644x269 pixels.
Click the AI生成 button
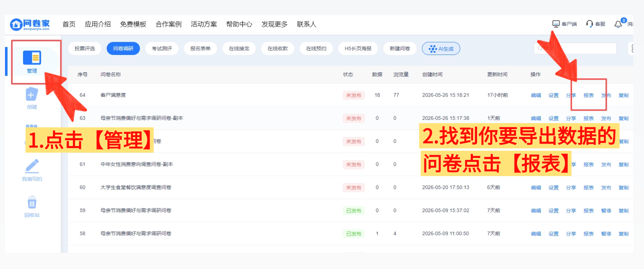(441, 49)
